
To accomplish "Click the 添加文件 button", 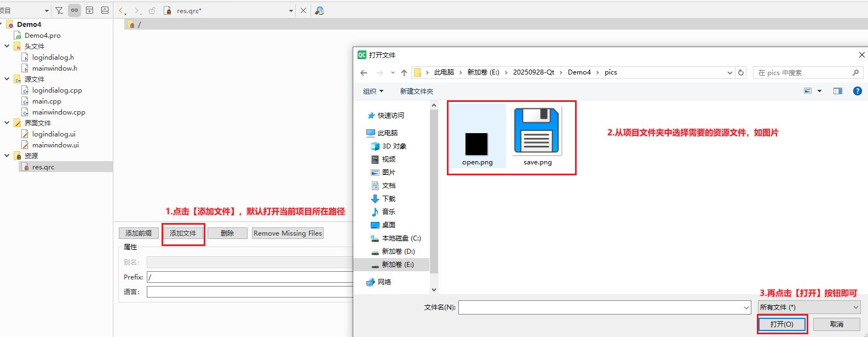I will pyautogui.click(x=183, y=233).
